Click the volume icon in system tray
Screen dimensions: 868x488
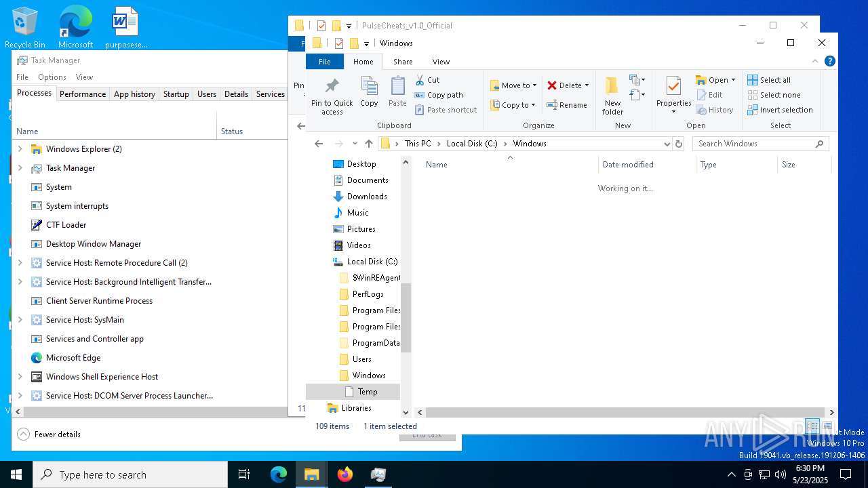point(781,474)
